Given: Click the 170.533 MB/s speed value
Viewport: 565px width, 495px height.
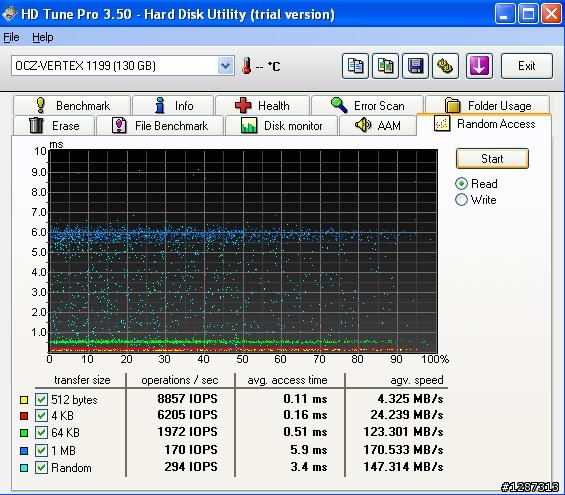Looking at the screenshot, I should (x=403, y=450).
